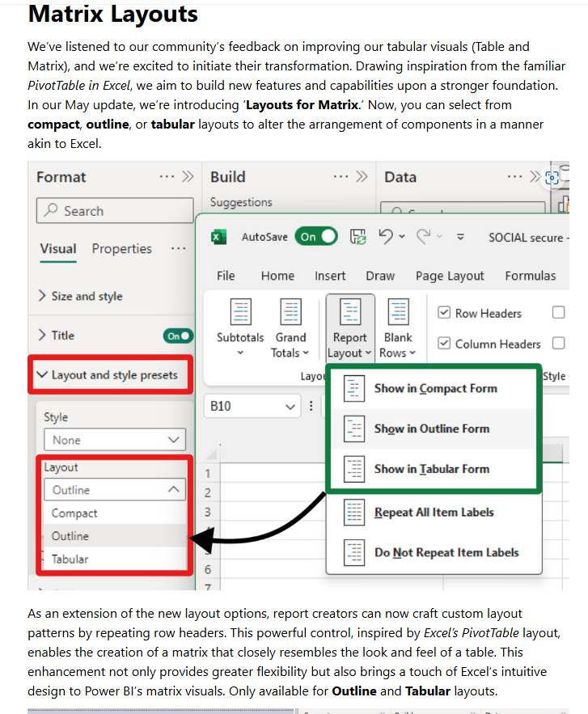
Task: Click the Suggestions label in Build pane
Action: pyautogui.click(x=241, y=202)
